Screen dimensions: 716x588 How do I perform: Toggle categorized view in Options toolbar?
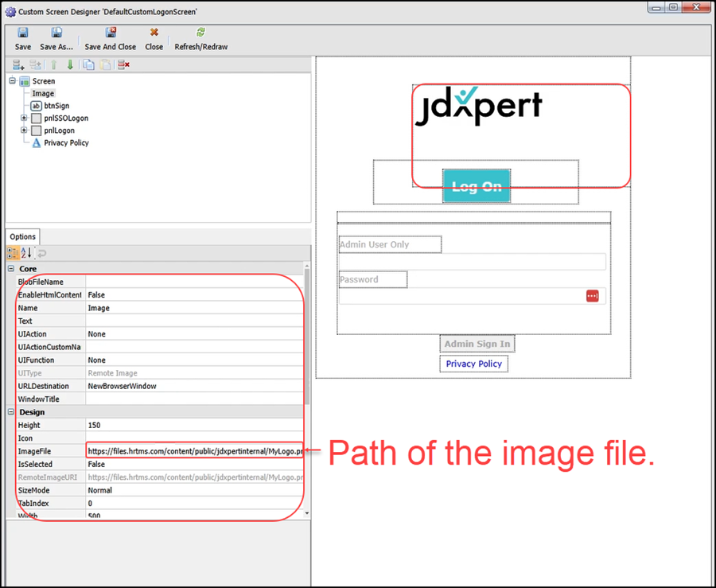pos(14,253)
